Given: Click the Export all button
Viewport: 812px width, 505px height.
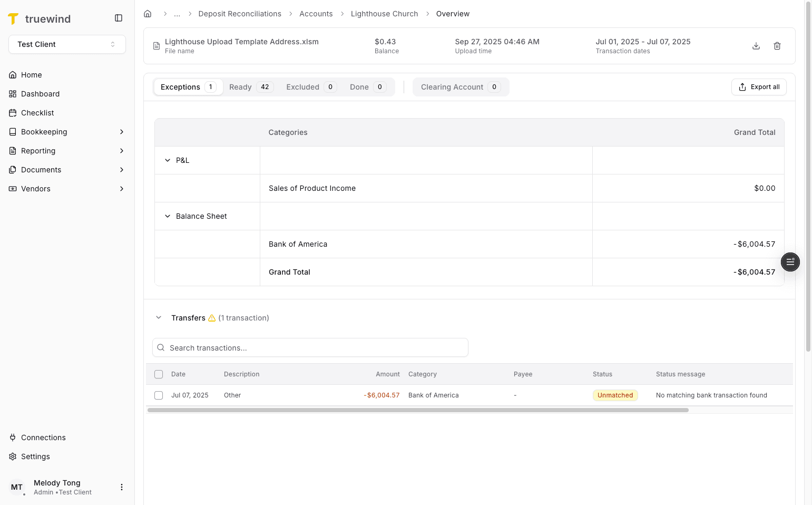Looking at the screenshot, I should tap(759, 86).
